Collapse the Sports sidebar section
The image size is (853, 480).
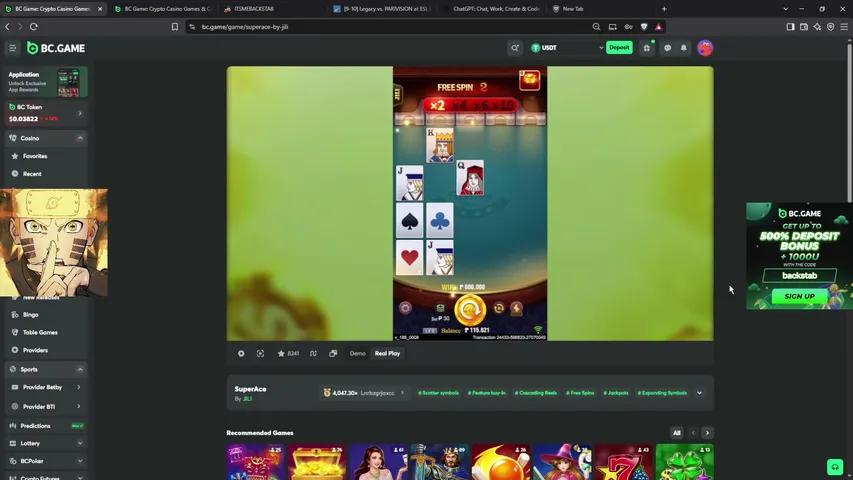(x=80, y=370)
